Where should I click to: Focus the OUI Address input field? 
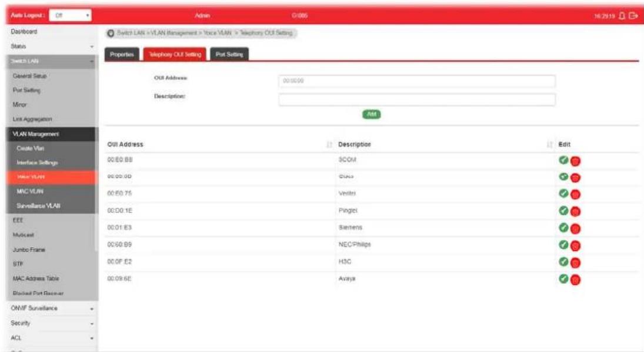click(x=417, y=81)
